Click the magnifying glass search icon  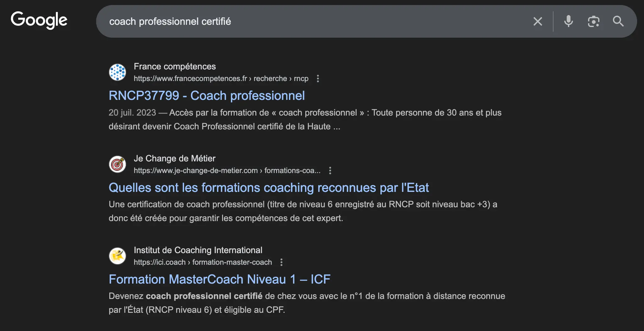pyautogui.click(x=618, y=21)
